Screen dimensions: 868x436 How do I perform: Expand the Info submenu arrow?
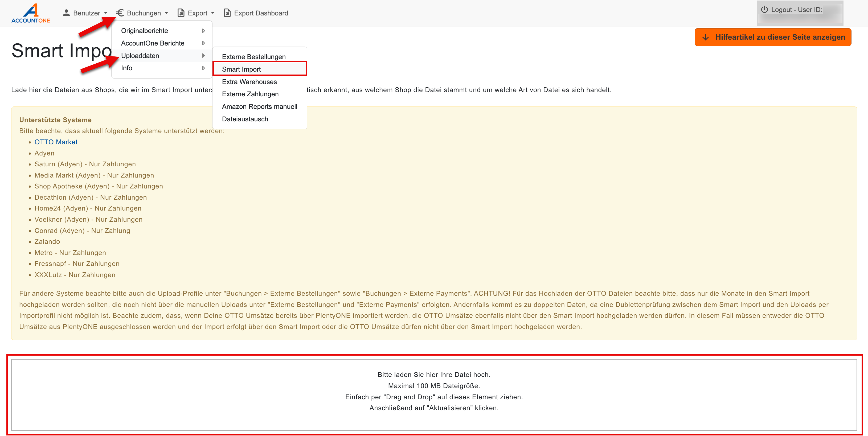point(203,68)
